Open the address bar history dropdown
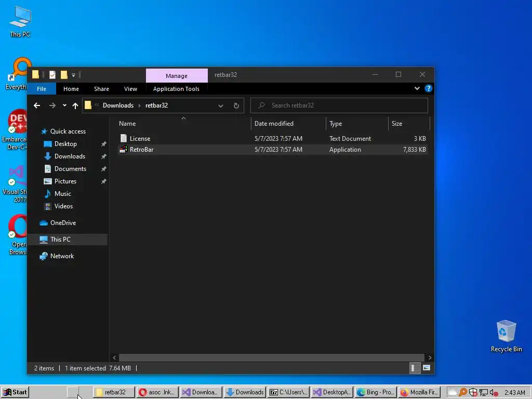532x399 pixels. [220, 106]
